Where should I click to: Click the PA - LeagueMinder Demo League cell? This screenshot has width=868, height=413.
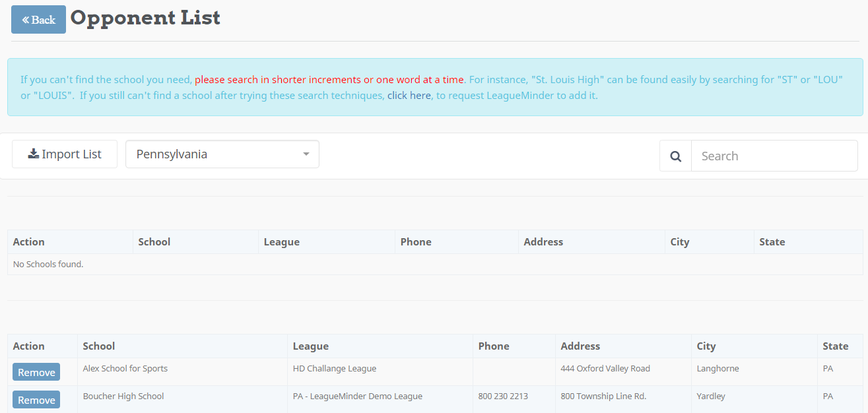click(x=357, y=397)
